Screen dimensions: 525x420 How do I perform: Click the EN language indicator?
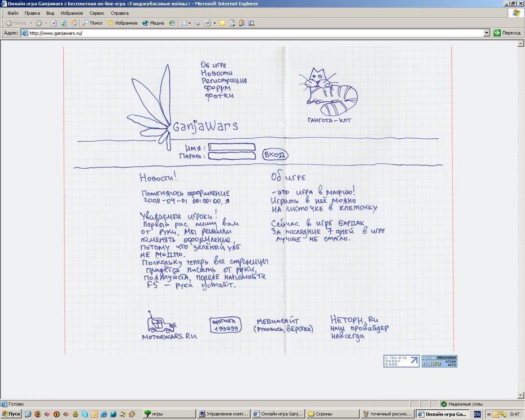tap(478, 414)
